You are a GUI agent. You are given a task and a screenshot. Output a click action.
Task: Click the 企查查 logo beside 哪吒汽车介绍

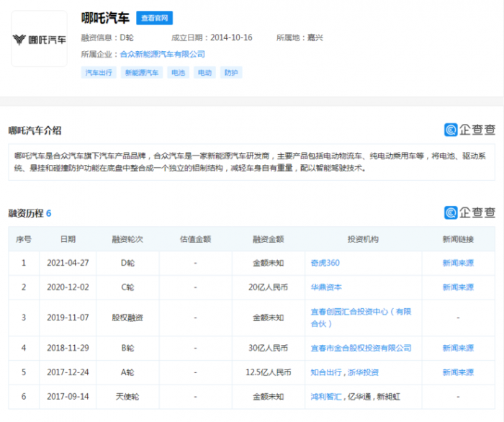point(469,130)
